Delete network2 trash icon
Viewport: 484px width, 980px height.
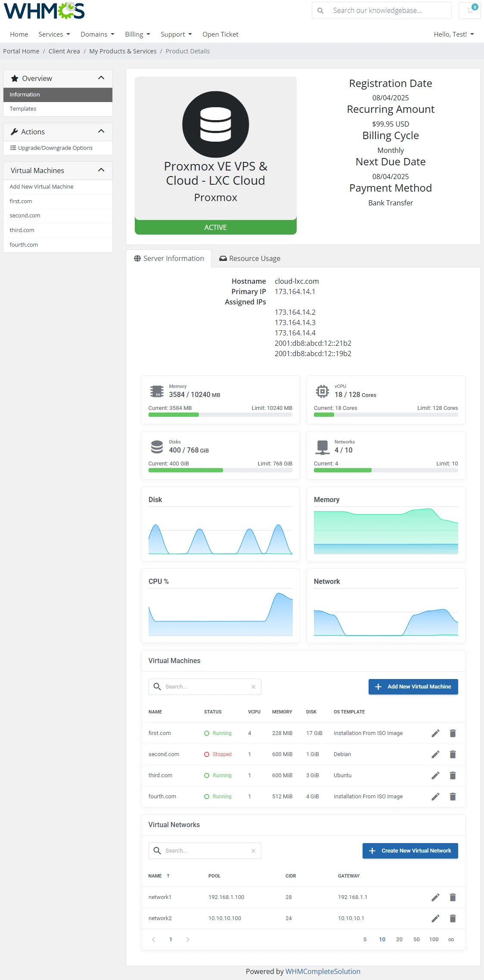coord(453,918)
